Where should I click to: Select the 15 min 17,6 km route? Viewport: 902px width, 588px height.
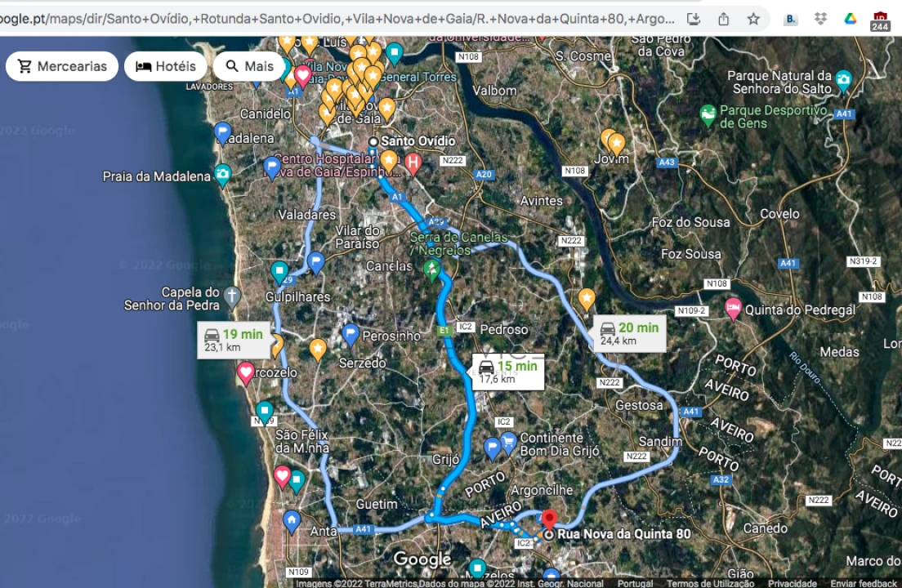507,372
